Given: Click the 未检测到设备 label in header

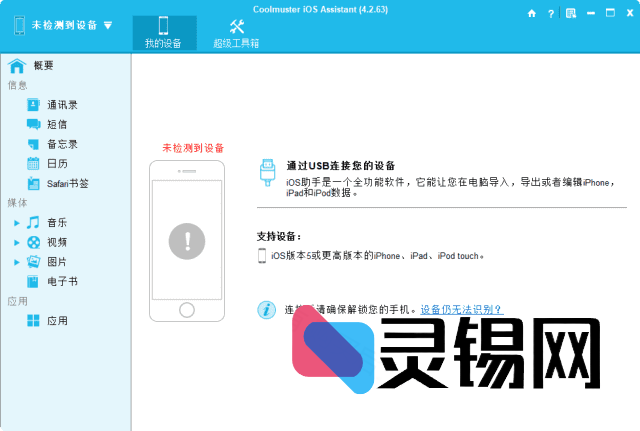Looking at the screenshot, I should pyautogui.click(x=64, y=25).
